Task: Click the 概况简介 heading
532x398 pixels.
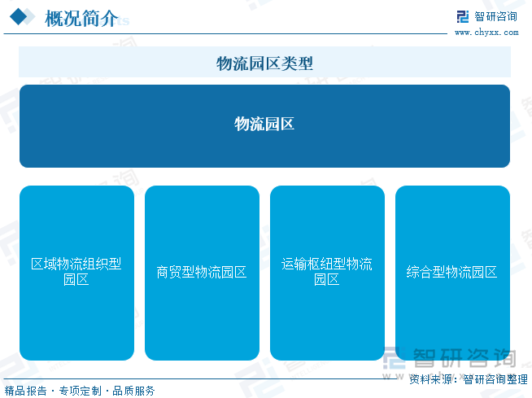Action: pyautogui.click(x=81, y=19)
